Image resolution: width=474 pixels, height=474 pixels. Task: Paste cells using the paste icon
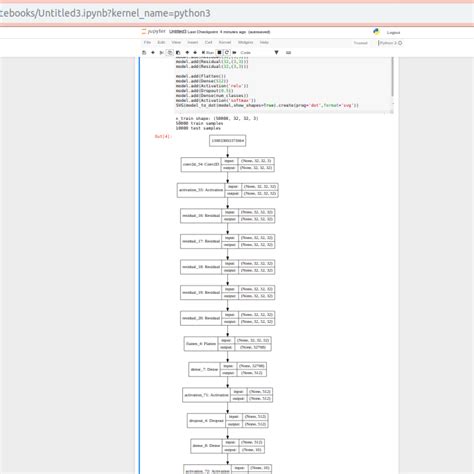178,53
